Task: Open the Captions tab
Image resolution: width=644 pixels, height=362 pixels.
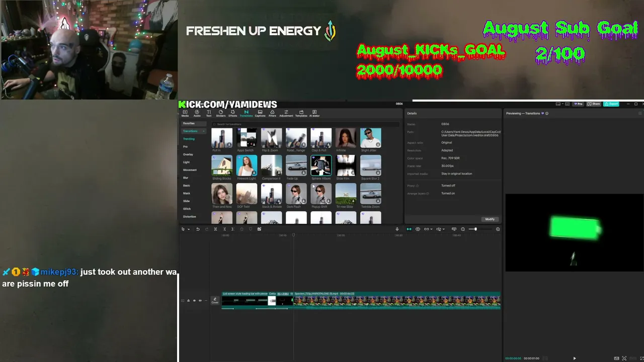Action: pos(260,114)
